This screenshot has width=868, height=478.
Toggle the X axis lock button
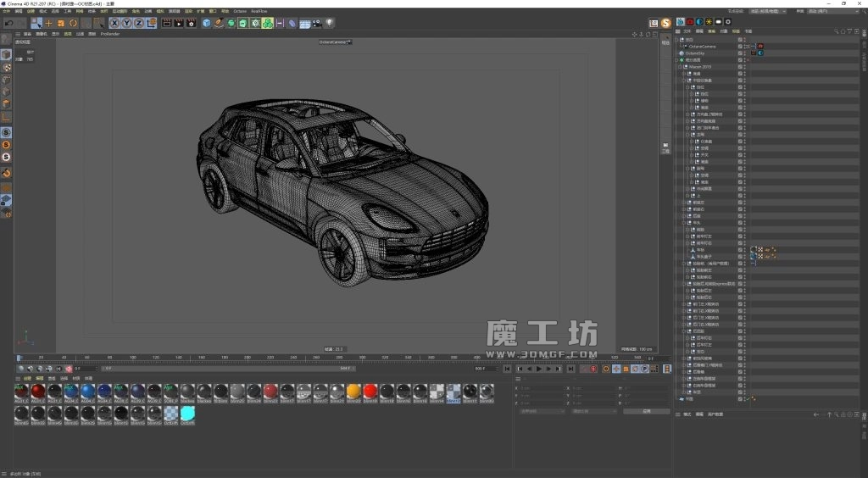pyautogui.click(x=115, y=23)
